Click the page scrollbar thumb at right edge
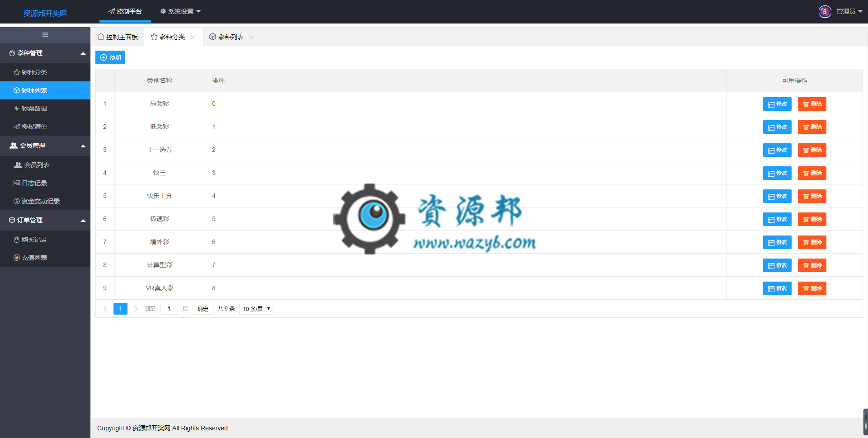868x438 pixels. tap(865, 422)
